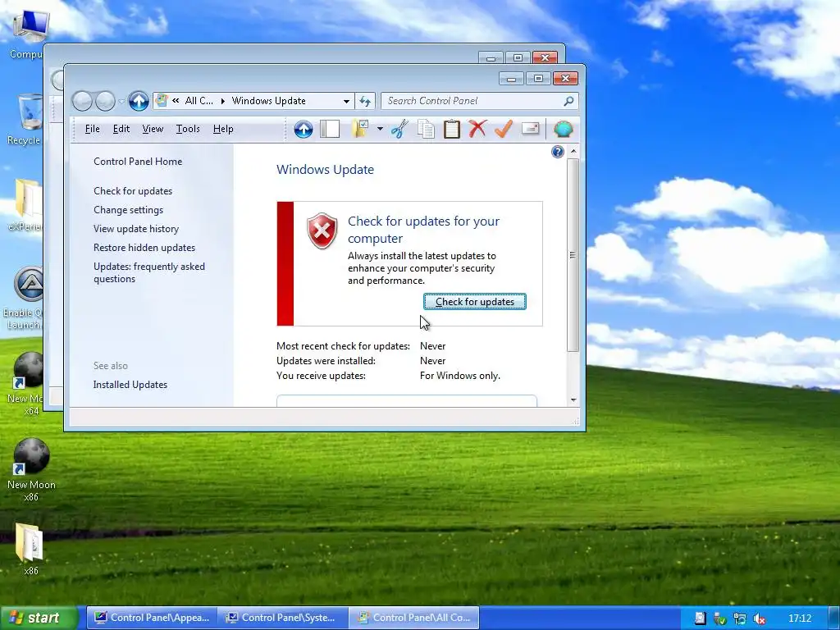
Task: Open the recent pages dropdown next to Forward
Action: pos(121,101)
